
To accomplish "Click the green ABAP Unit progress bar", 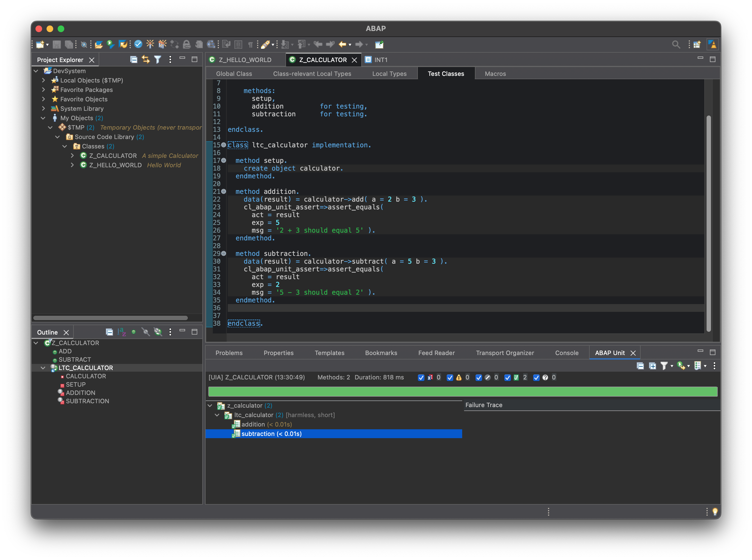I will point(463,392).
